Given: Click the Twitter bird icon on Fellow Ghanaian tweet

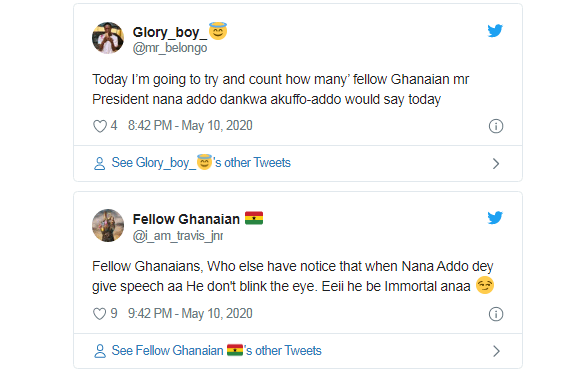Looking at the screenshot, I should tap(495, 218).
